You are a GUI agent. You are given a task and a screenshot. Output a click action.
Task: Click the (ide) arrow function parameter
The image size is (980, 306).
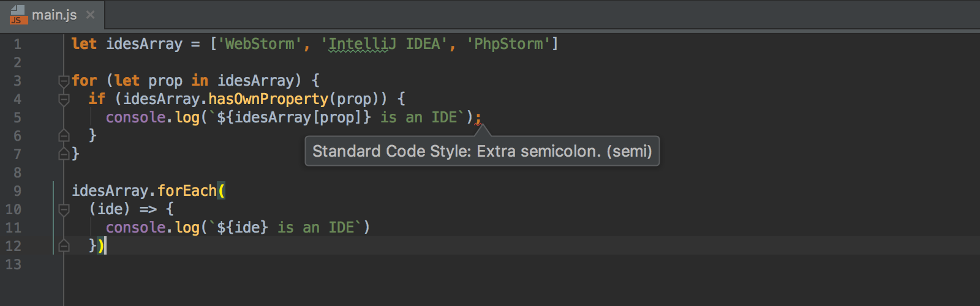click(x=110, y=209)
